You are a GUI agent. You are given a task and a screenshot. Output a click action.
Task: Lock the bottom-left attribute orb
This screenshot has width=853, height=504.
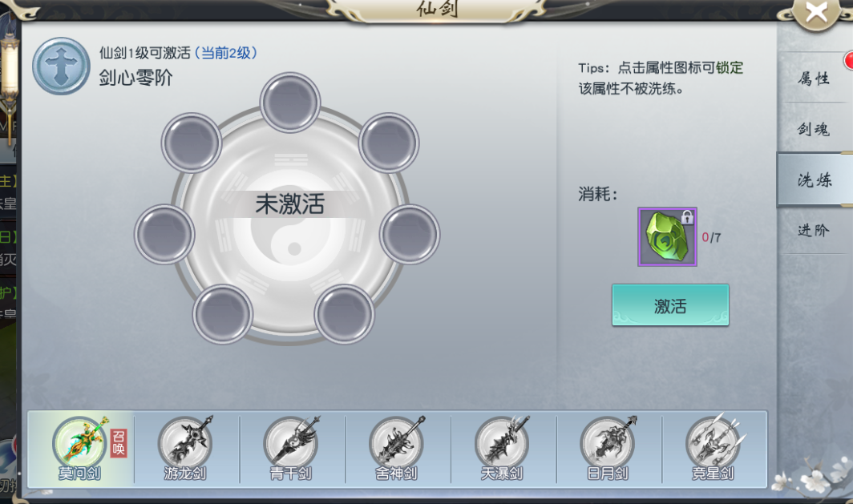[223, 314]
